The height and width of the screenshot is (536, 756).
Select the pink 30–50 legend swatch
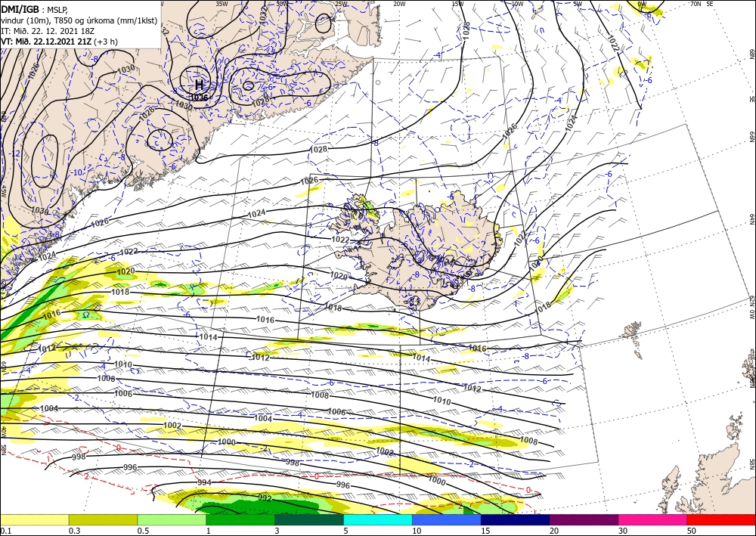pos(652,519)
